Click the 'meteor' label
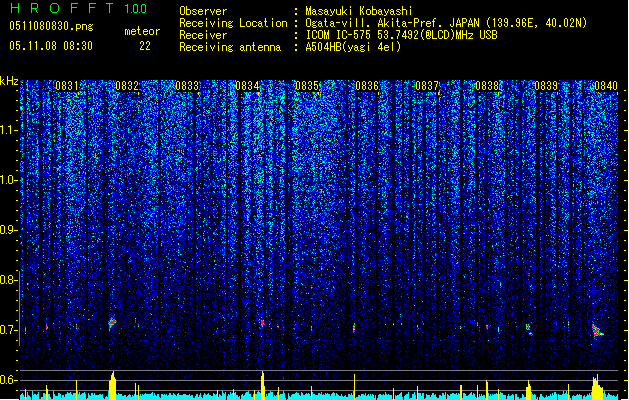Screen dimensions: 629x400 (142, 31)
